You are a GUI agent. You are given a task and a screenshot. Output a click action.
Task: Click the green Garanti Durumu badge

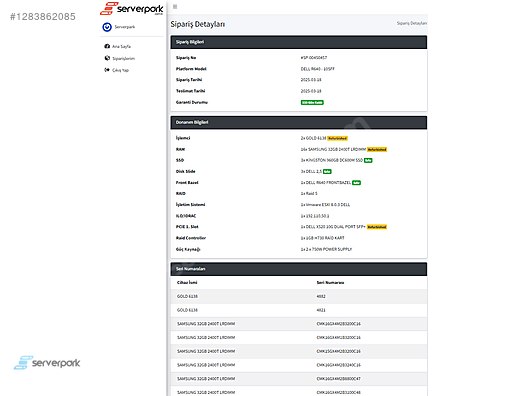[x=312, y=102]
